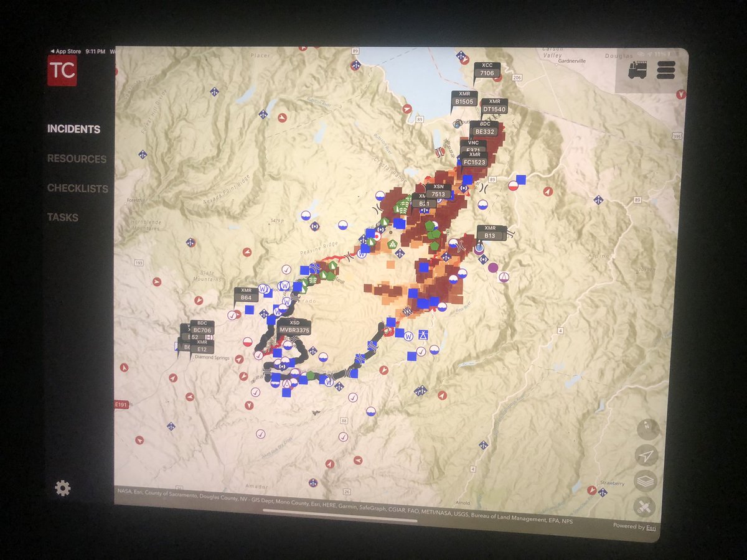Reset map orientation with the north compass button
Viewport: 747px width, 560px height.
[x=649, y=429]
